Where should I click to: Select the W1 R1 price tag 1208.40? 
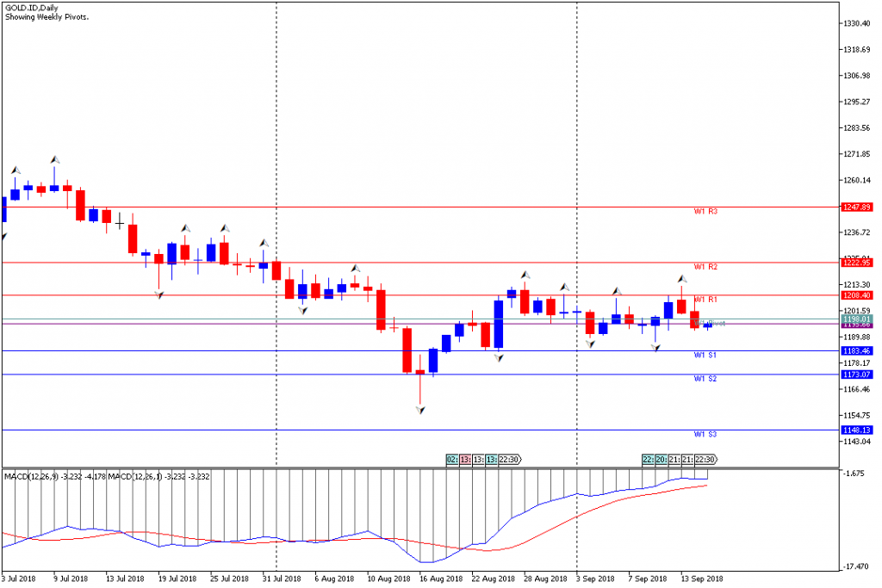(x=857, y=295)
